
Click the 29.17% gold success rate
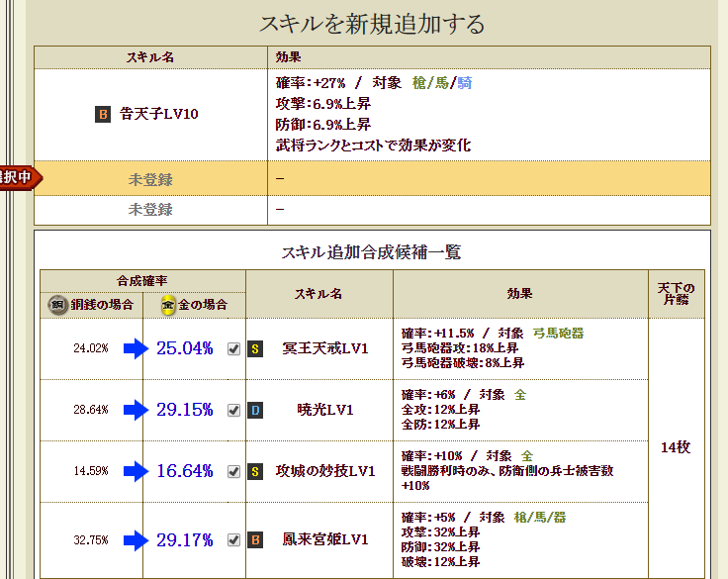(x=184, y=540)
